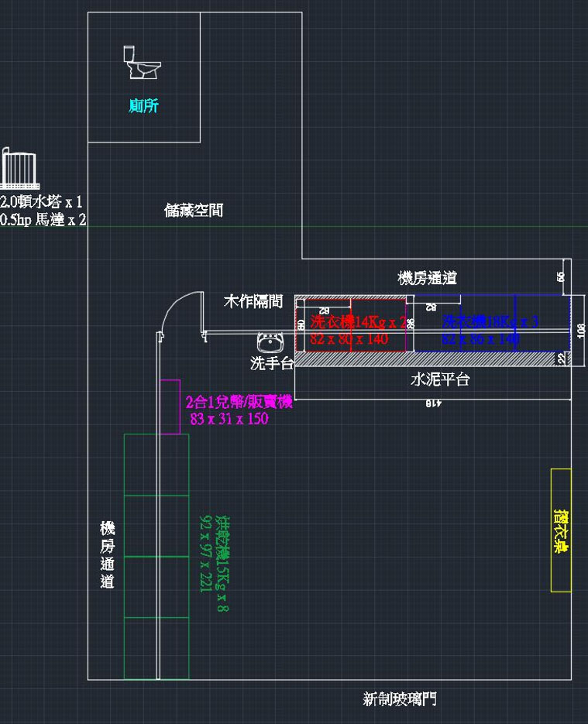Select the cyan 廁所 label
This screenshot has height=724, width=588.
tap(143, 106)
